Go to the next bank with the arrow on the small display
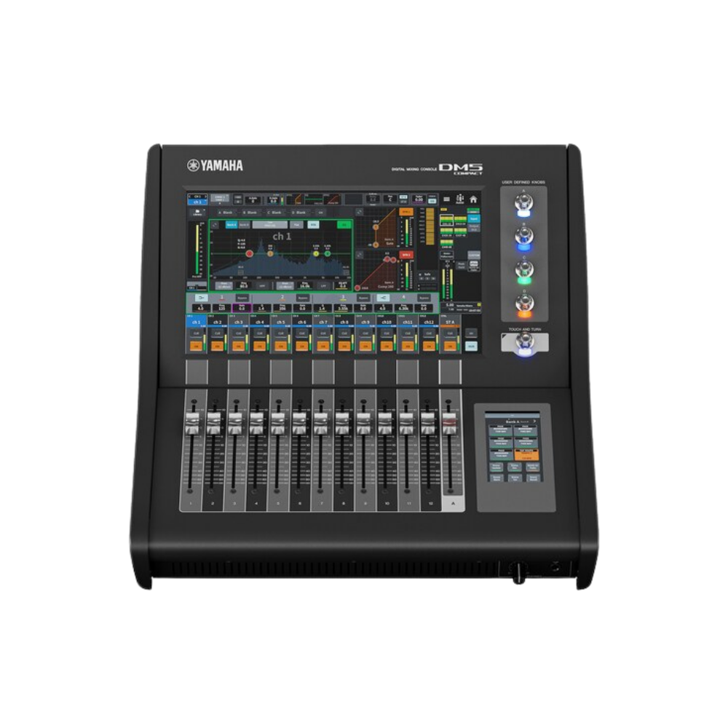Viewport: 728px width, 728px height. coord(534,421)
